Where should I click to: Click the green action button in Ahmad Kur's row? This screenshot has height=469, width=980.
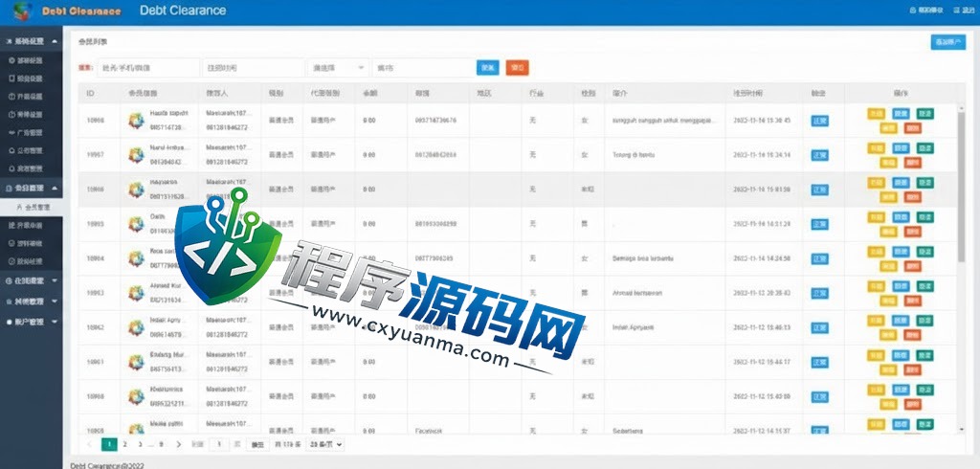point(925,286)
